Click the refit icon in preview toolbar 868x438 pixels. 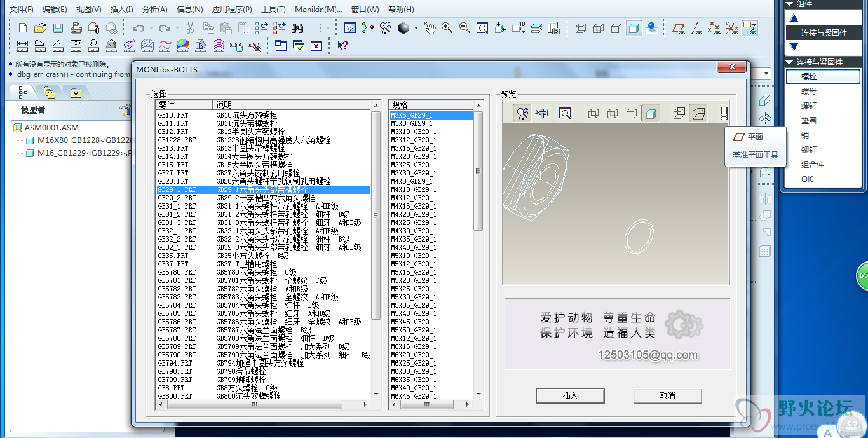[x=564, y=113]
